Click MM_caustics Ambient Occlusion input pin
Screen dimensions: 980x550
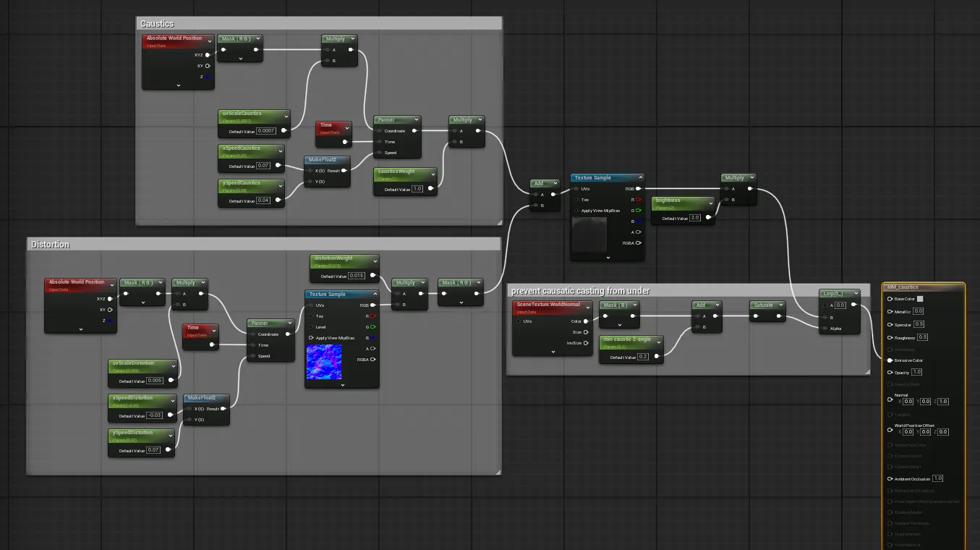890,478
